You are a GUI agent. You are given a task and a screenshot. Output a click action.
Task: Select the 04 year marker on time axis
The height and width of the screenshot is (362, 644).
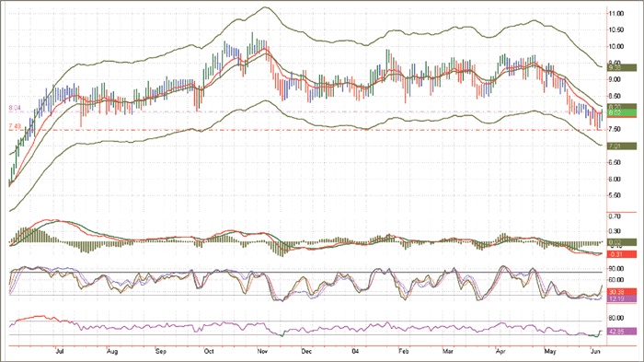tap(355, 352)
